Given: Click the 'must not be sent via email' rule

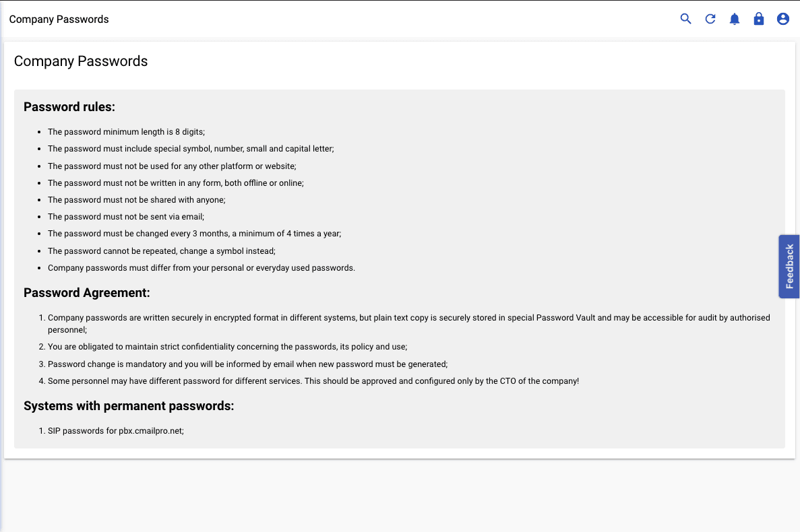Looking at the screenshot, I should pos(126,217).
